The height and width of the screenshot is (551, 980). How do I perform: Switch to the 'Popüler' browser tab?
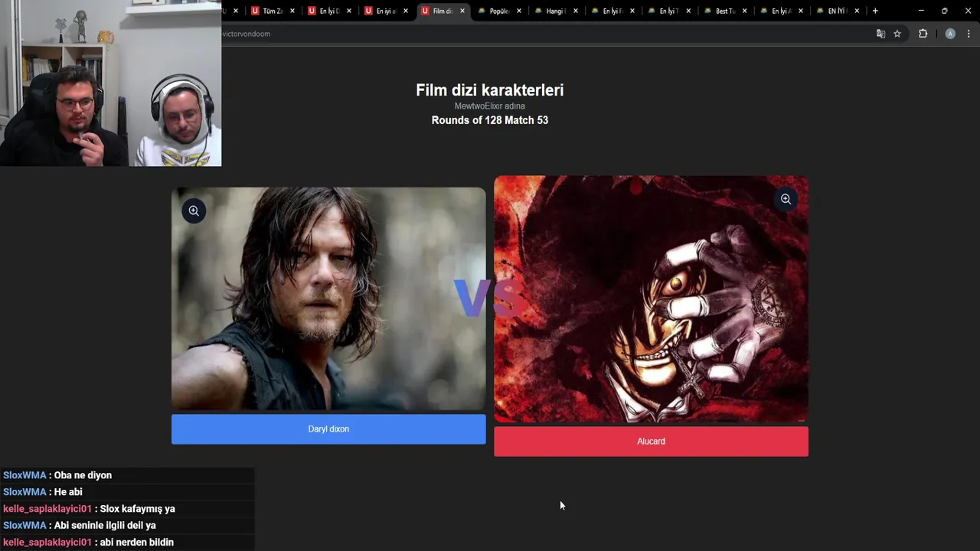(x=499, y=11)
